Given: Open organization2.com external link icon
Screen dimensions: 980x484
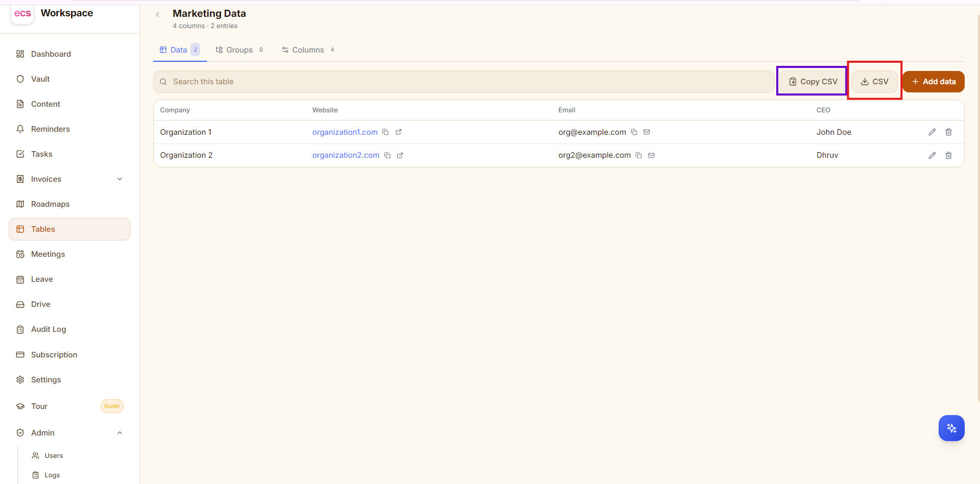Looking at the screenshot, I should [400, 155].
